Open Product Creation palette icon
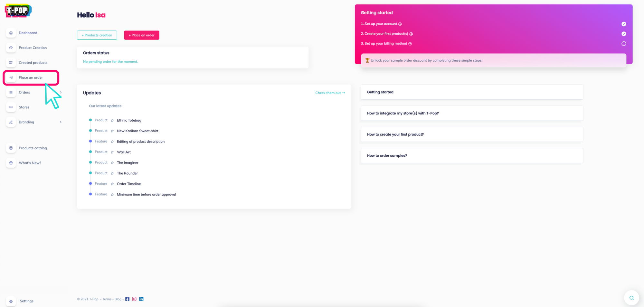Image resolution: width=644 pixels, height=307 pixels. point(11,48)
